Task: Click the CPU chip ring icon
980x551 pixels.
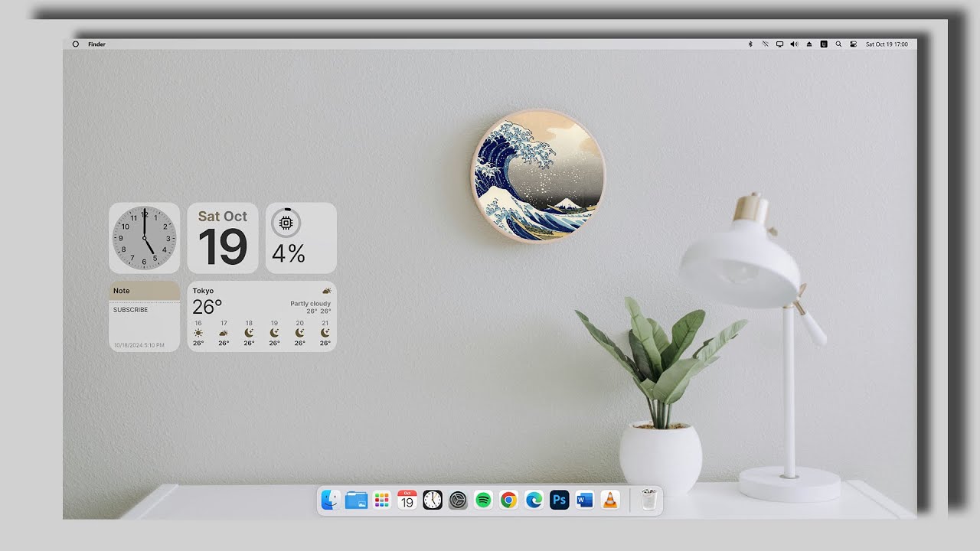Action: point(286,223)
